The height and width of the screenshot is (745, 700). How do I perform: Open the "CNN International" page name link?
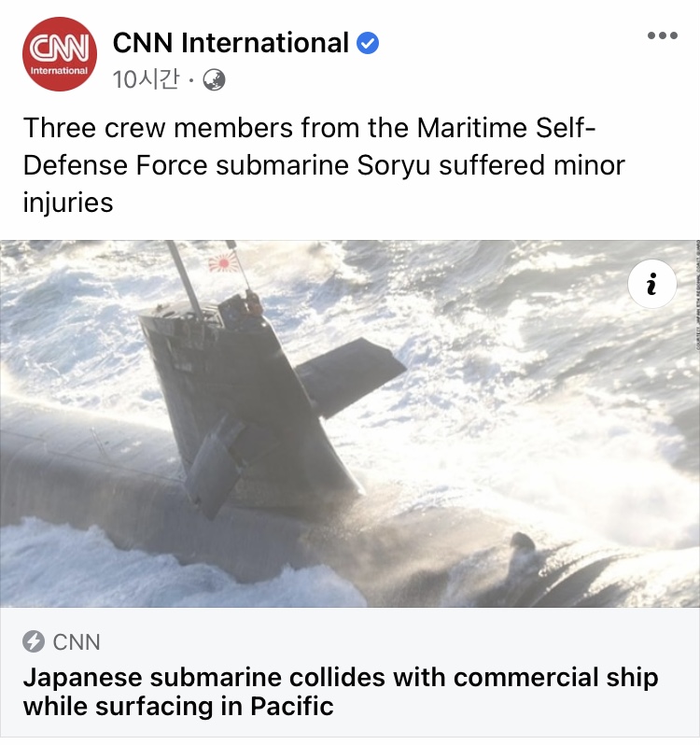[x=231, y=43]
